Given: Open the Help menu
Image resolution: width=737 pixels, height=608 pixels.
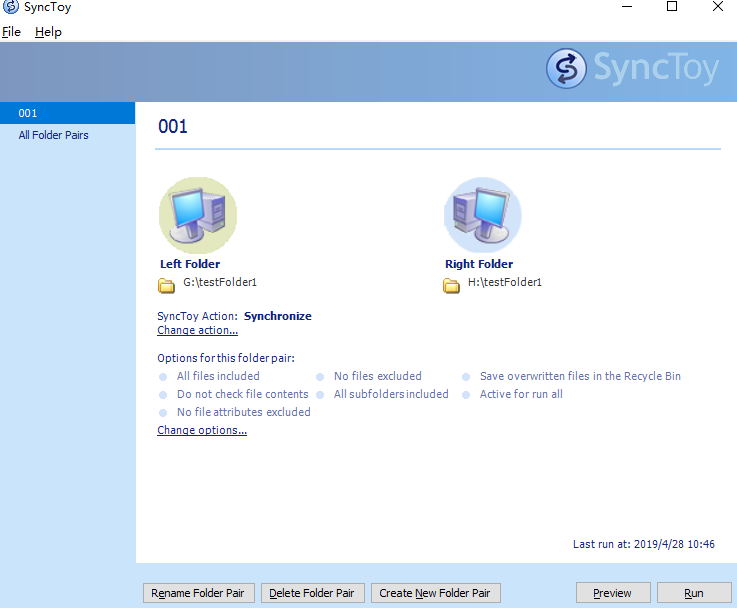Looking at the screenshot, I should pyautogui.click(x=48, y=32).
